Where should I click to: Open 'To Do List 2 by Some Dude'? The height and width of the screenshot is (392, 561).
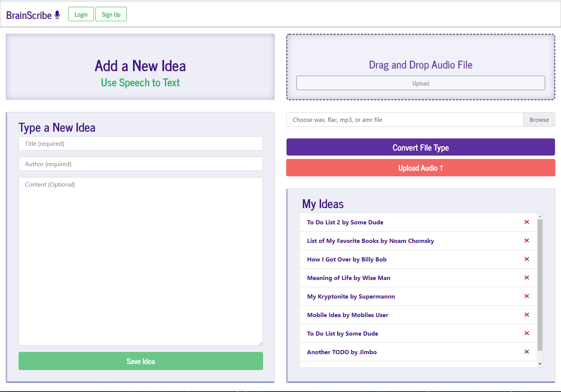345,222
